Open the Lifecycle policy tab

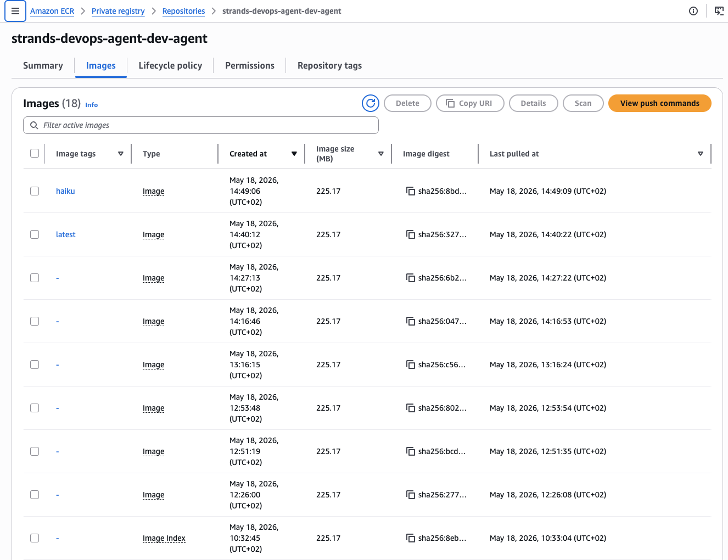[x=170, y=65]
